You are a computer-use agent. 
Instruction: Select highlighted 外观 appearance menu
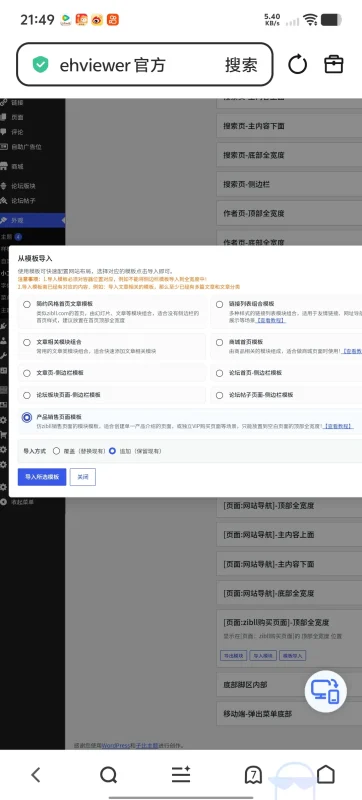coord(32,220)
